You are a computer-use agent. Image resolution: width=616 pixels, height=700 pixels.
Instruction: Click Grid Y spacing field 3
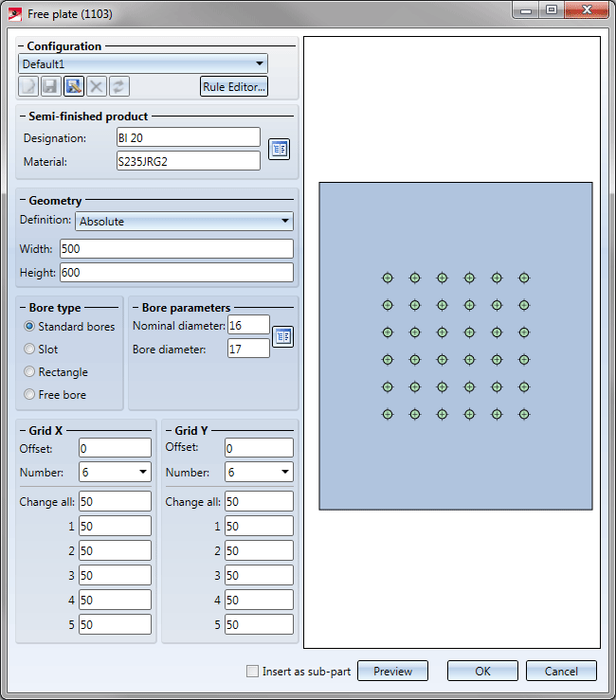coord(259,575)
